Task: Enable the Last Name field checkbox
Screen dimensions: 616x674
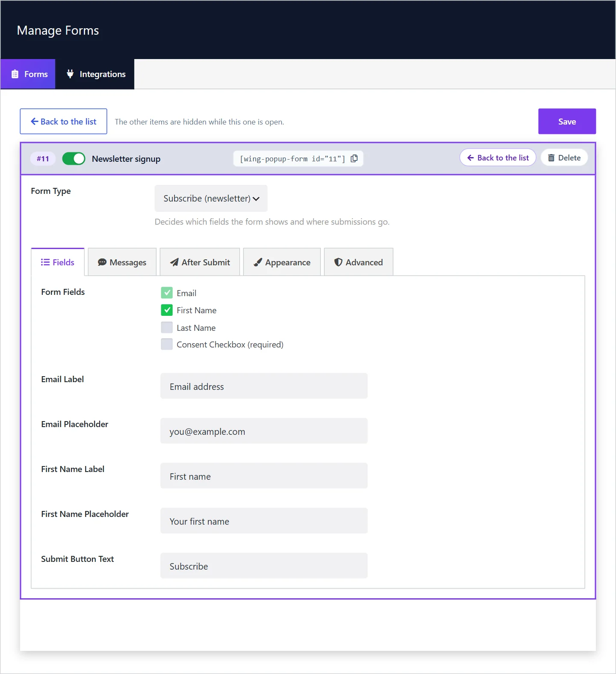Action: [x=167, y=327]
